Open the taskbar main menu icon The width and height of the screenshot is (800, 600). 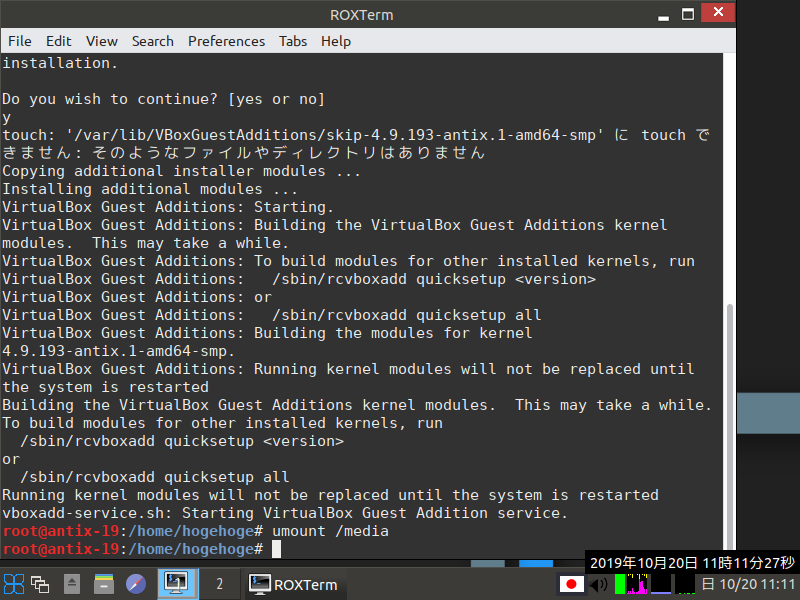tap(14, 584)
